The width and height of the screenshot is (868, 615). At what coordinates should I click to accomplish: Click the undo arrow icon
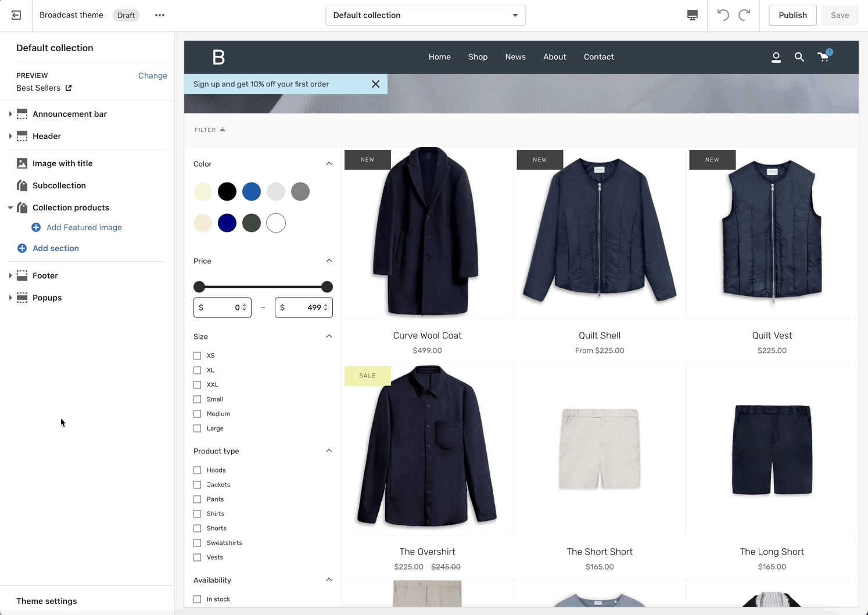[723, 15]
